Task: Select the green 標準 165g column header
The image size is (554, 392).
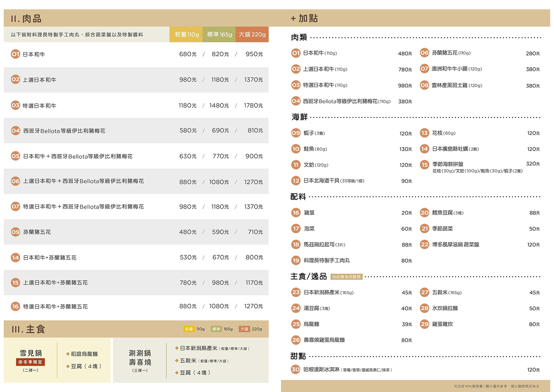Action: [219, 34]
